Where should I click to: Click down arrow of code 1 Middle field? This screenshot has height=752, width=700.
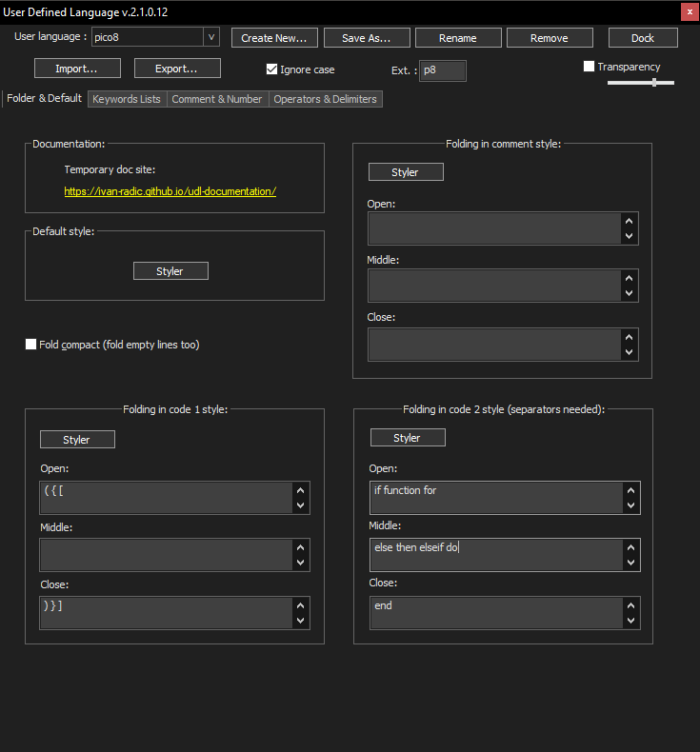[300, 562]
